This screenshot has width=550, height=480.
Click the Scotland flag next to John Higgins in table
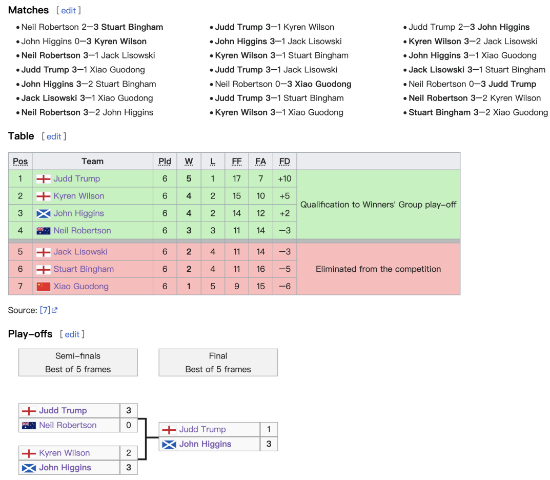tap(43, 213)
